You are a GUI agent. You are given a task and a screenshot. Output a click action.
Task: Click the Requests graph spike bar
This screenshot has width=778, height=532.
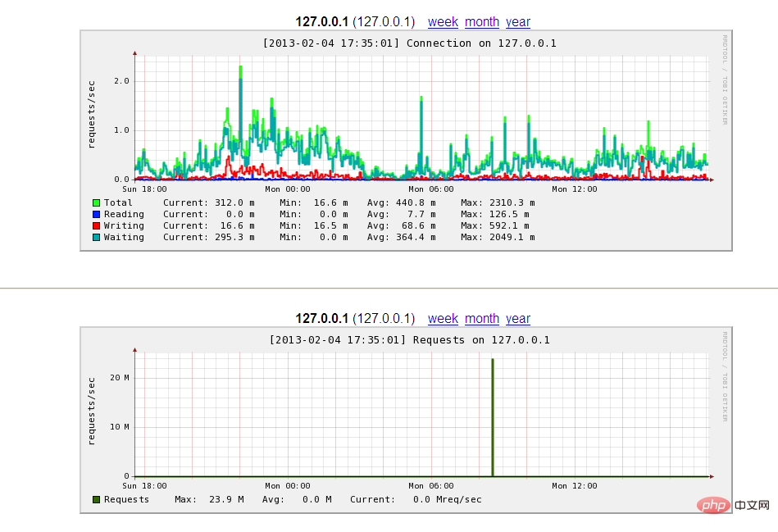[493, 417]
